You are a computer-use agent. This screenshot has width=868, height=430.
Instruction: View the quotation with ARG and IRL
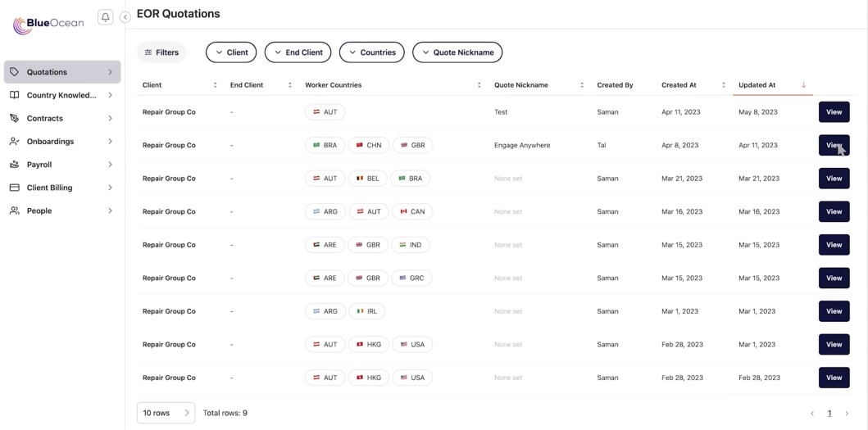click(834, 311)
